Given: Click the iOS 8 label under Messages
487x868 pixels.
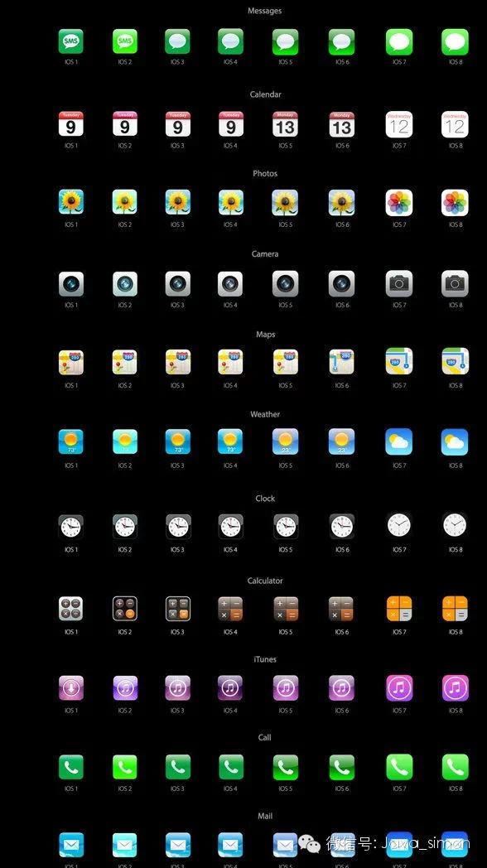Looking at the screenshot, I should coord(455,63).
